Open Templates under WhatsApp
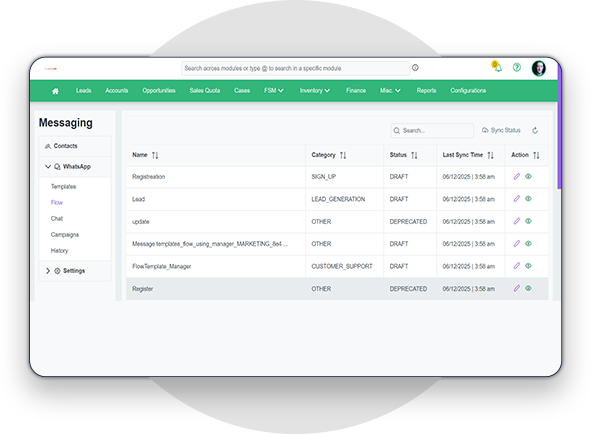592x434 pixels. point(63,186)
